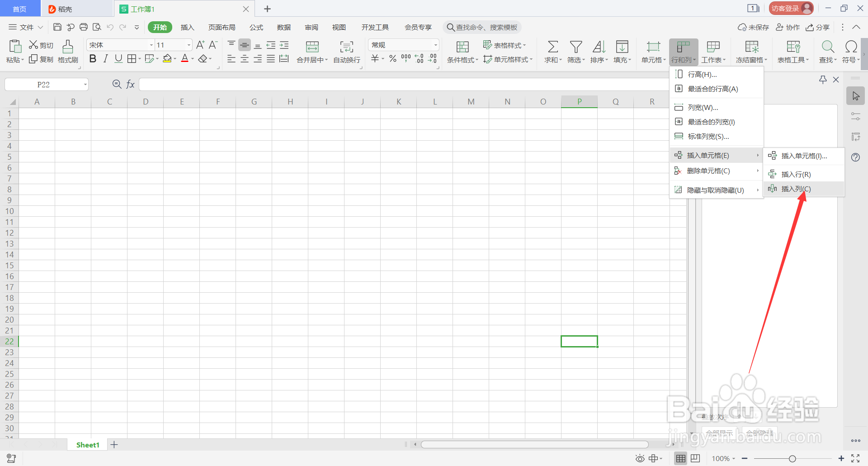This screenshot has height=466, width=868.
Task: Click the Redo arrow
Action: [x=123, y=27]
